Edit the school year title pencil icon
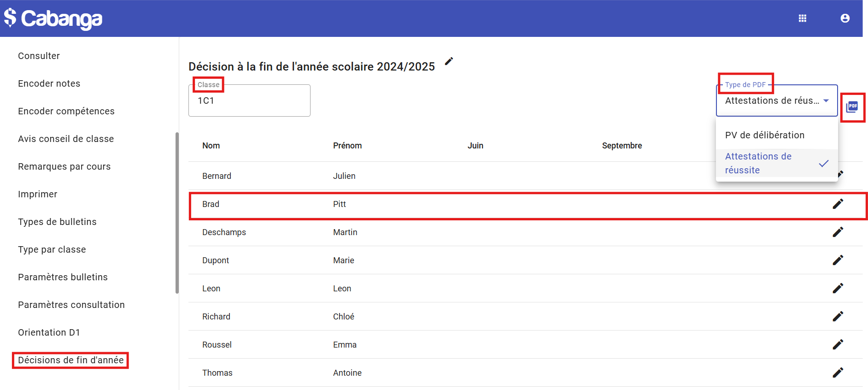Screen dimensions: 868x390 [x=449, y=61]
